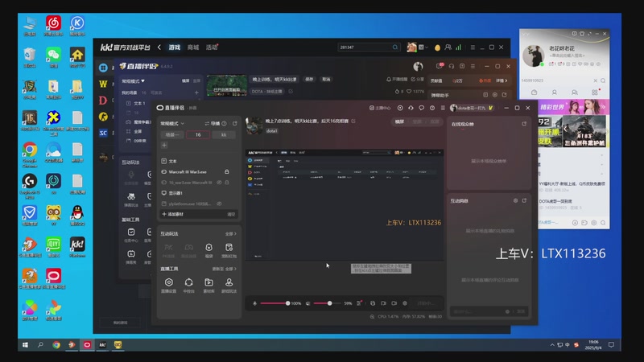Go back with the KK platform arrow
The image size is (644, 362).
point(159,47)
